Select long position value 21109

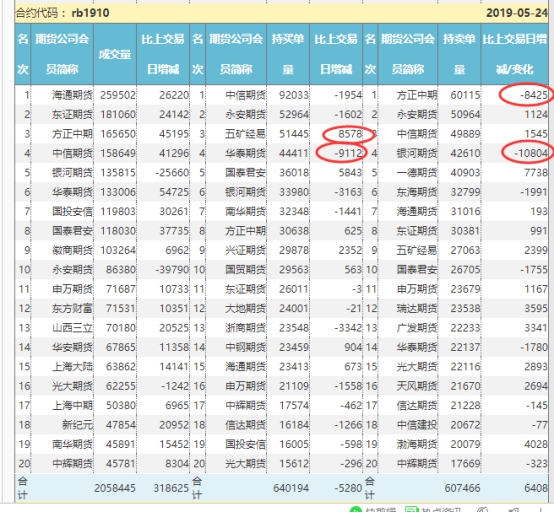294,386
